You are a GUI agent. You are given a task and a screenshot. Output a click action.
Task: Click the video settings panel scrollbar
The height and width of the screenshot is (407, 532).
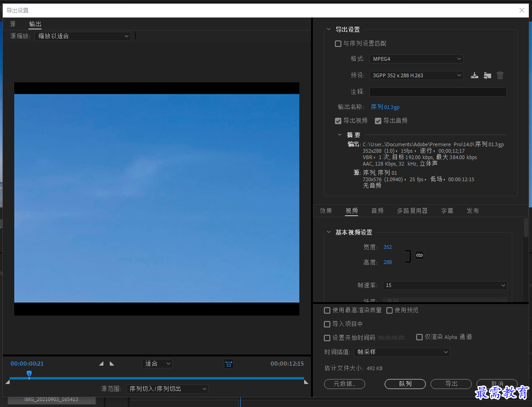coord(526,227)
